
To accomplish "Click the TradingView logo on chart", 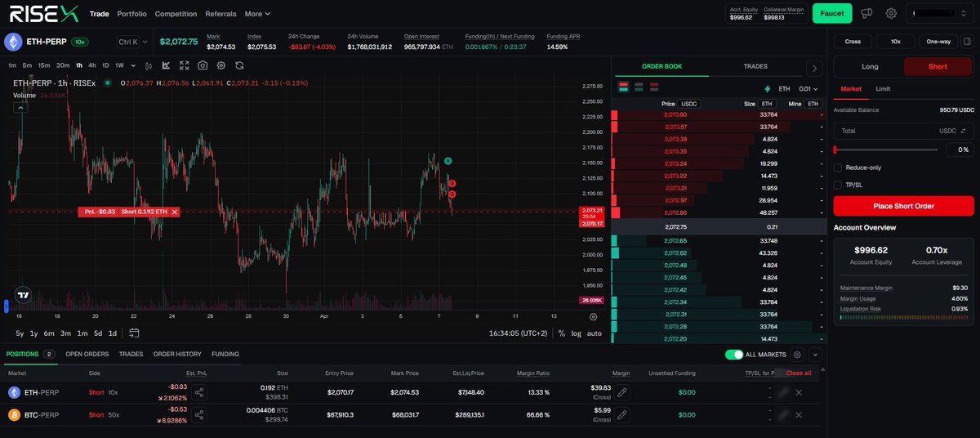I will click(x=23, y=296).
